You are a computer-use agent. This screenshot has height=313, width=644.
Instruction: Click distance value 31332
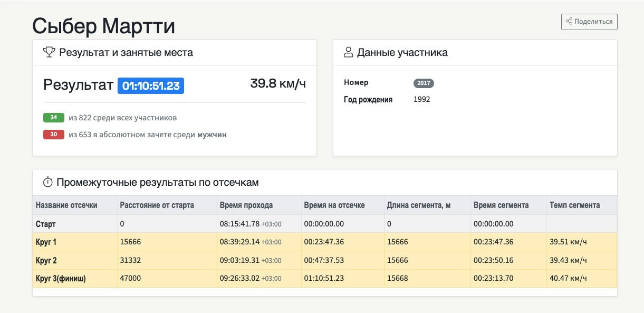pos(130,260)
